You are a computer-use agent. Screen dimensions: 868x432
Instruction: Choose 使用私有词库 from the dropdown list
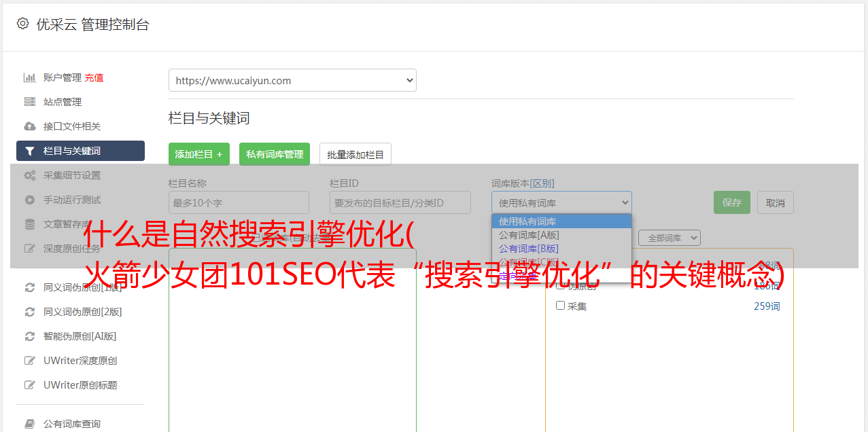click(561, 221)
